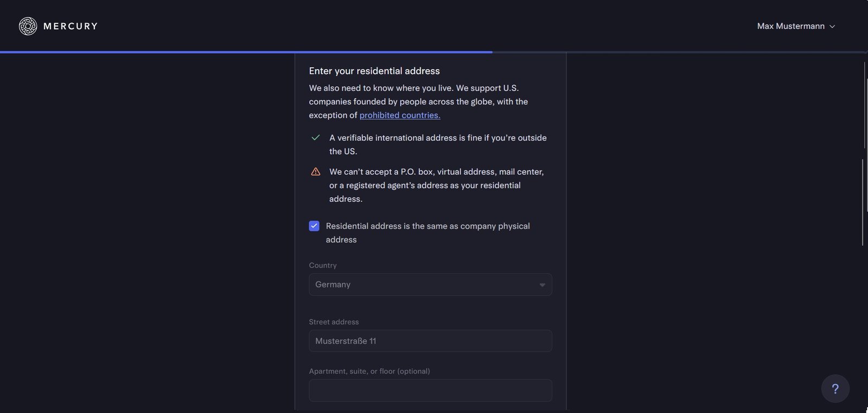868x413 pixels.
Task: Click the Mercury circular logo icon
Action: 28,26
